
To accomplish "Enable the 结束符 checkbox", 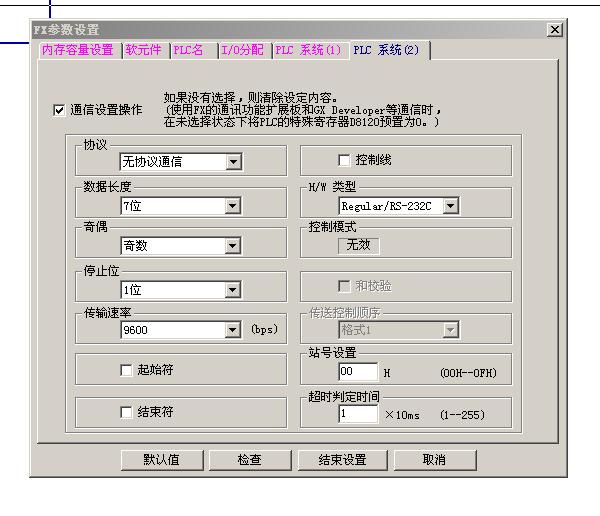I will point(126,411).
